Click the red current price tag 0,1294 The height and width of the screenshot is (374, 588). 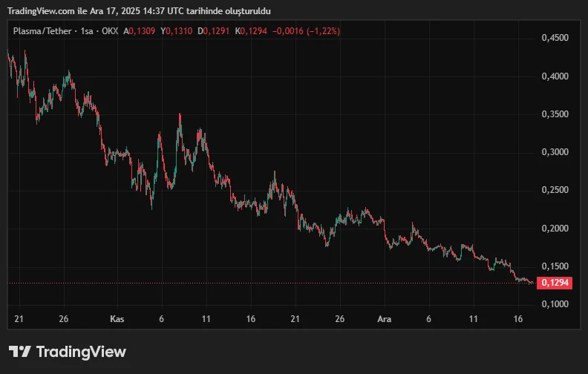(555, 283)
